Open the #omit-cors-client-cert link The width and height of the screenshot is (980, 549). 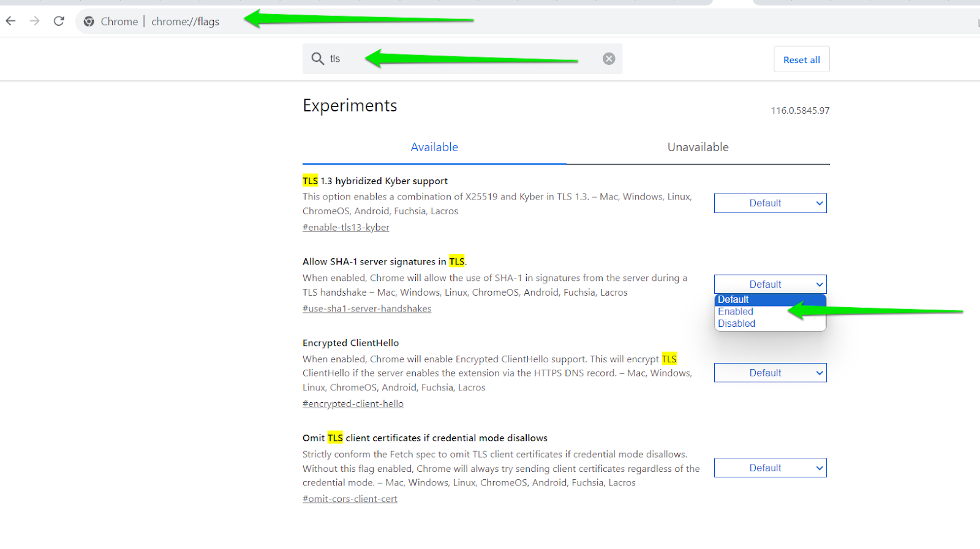(350, 499)
